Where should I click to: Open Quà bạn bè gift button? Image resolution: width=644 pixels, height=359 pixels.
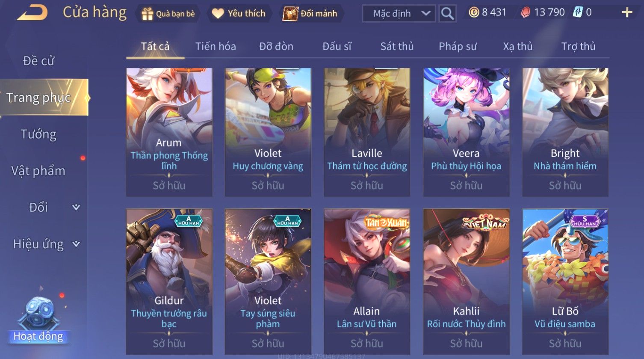(x=168, y=14)
